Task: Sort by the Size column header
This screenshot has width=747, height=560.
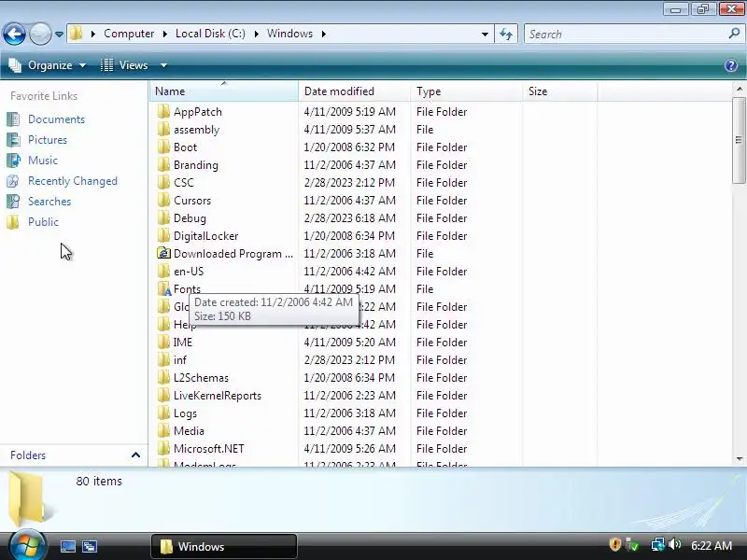Action: point(559,91)
